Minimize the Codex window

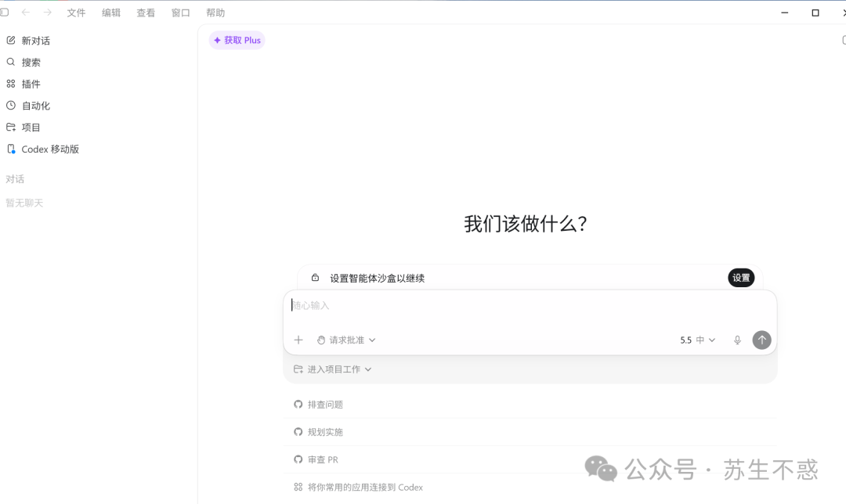point(784,13)
